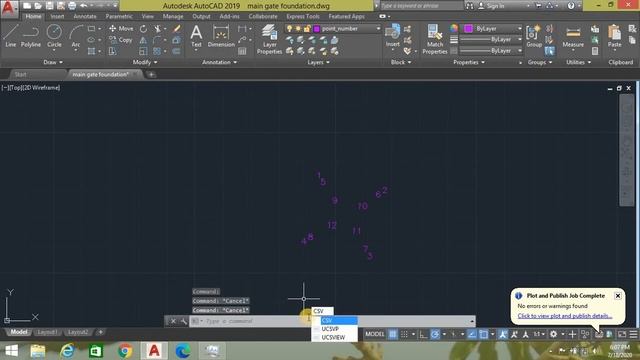
Task: Click the Plot printer icon in quick access
Action: (x=72, y=6)
